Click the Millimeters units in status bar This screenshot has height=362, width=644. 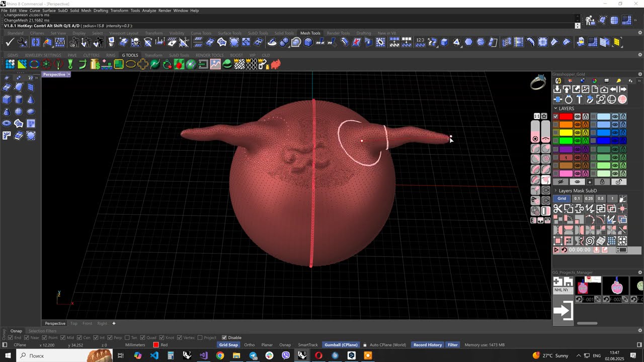(x=135, y=345)
